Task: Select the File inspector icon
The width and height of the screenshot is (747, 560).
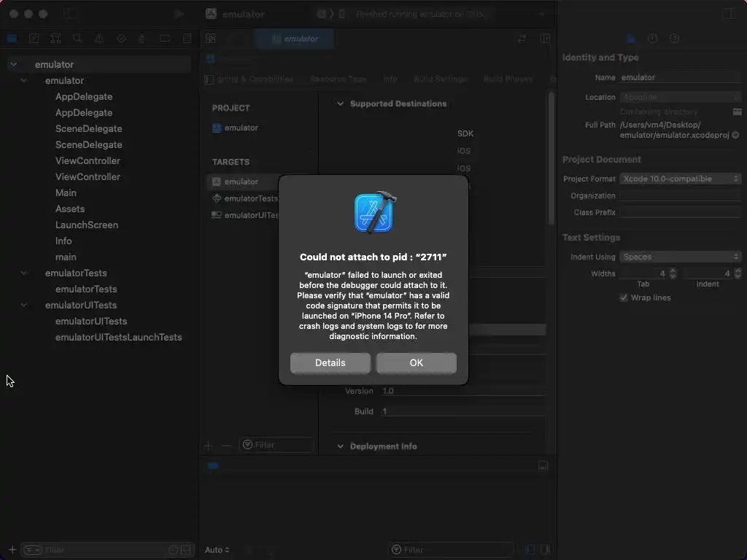Action: coord(631,39)
